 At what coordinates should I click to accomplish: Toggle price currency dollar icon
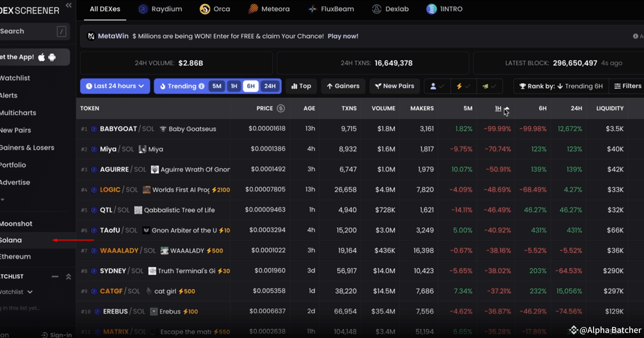(x=281, y=108)
